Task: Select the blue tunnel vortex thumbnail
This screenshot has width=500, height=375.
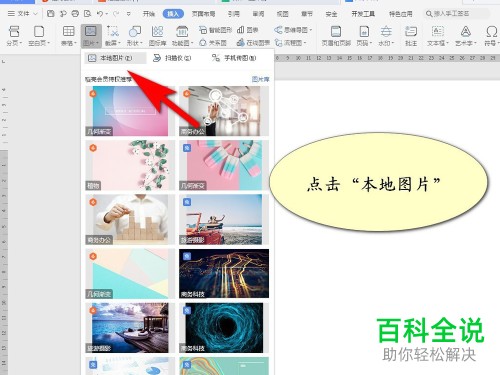Action: [224, 328]
